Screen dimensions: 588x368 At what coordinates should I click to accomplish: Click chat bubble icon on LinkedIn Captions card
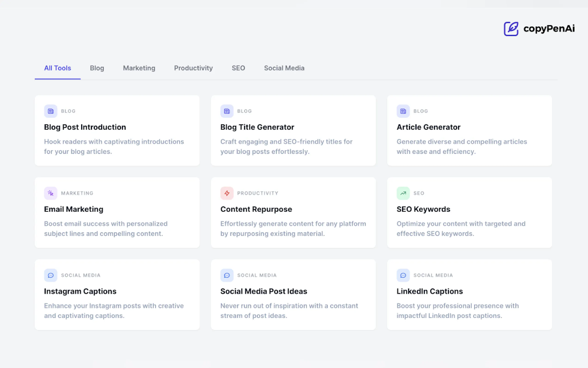point(403,275)
